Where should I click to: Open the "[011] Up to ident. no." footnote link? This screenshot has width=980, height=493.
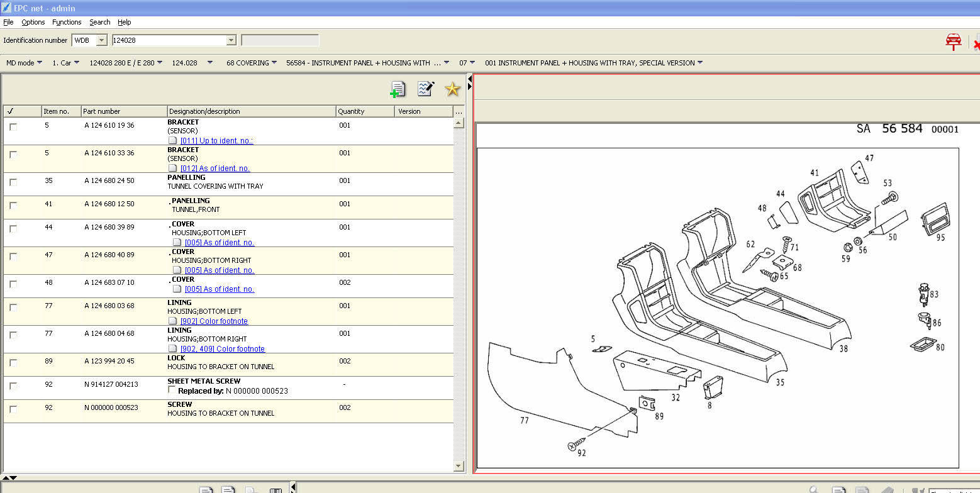(216, 141)
